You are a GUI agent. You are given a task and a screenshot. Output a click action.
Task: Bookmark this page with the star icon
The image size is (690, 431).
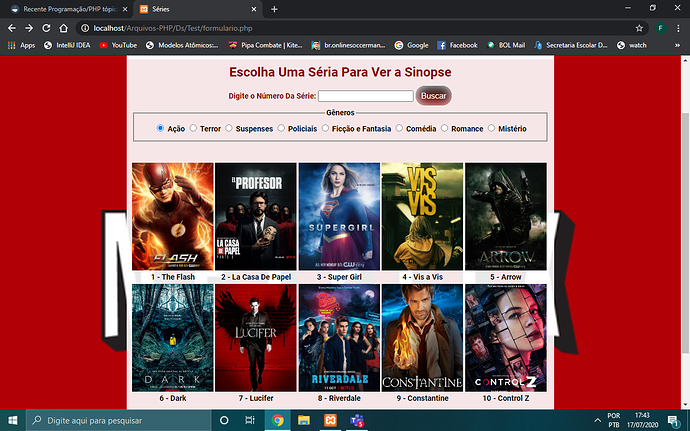click(639, 28)
